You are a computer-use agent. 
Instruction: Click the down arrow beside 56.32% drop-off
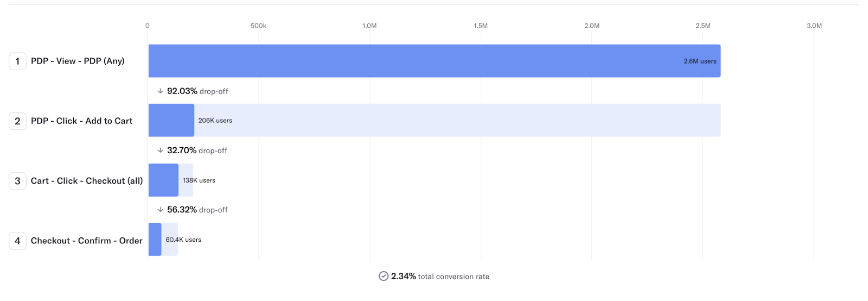coord(160,210)
